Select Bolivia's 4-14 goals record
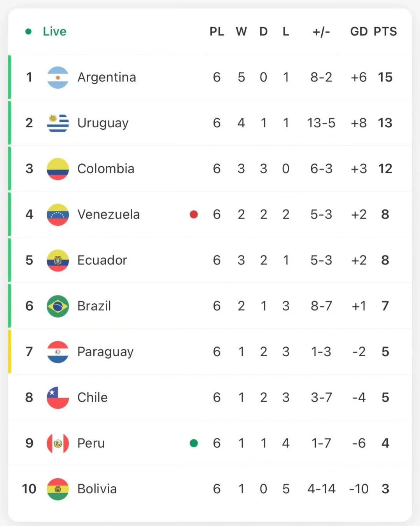Screen dimensions: 420x526 click(x=321, y=489)
